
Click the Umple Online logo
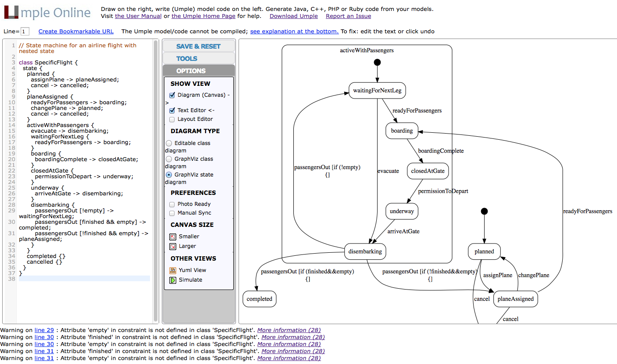click(x=47, y=13)
